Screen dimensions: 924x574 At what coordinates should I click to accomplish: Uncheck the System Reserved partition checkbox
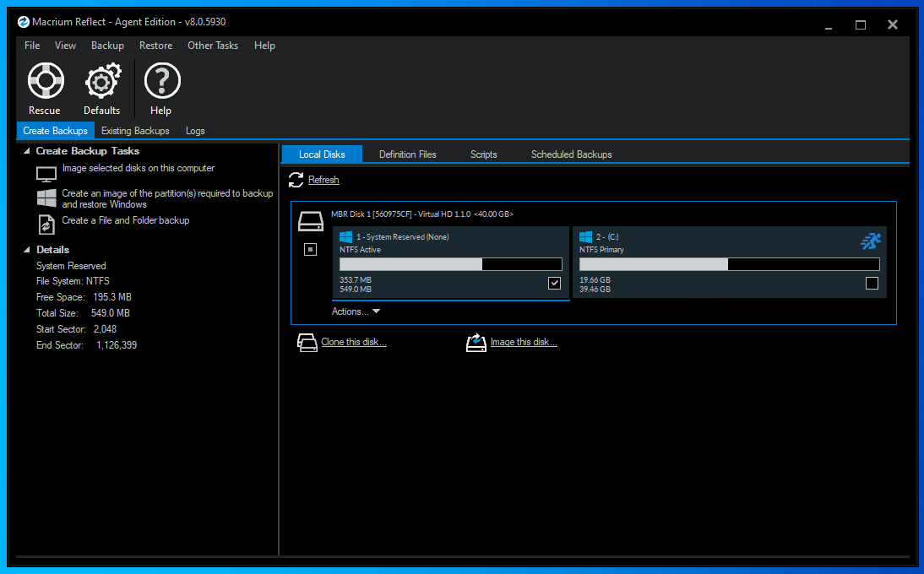coord(554,283)
